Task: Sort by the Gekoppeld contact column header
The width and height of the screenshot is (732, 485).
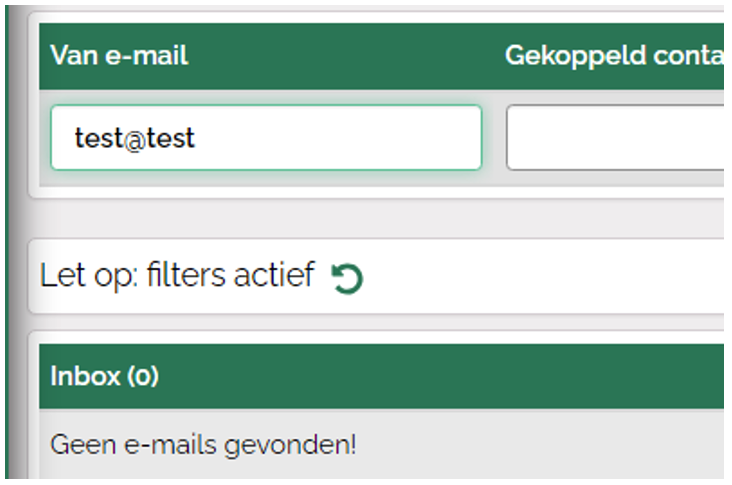Action: pyautogui.click(x=613, y=56)
